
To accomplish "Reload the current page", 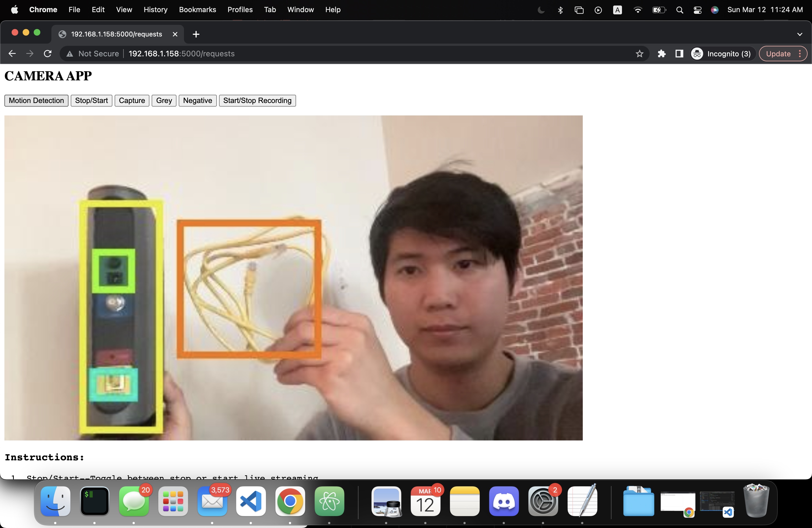I will click(x=48, y=54).
